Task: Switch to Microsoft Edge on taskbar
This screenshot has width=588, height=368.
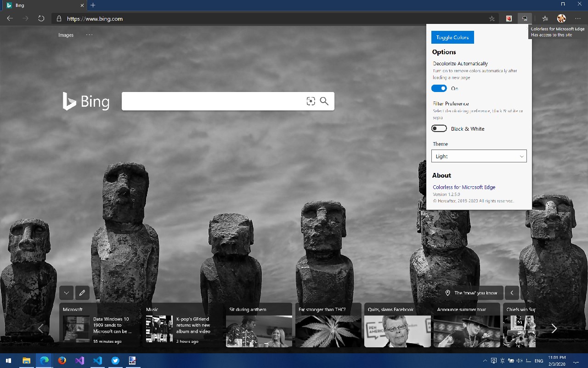Action: [x=44, y=361]
